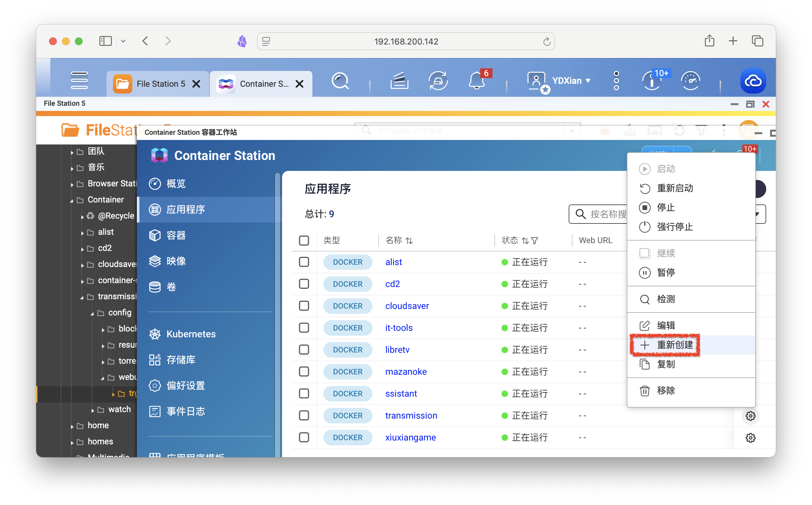This screenshot has width=812, height=505.
Task: Choose 停止 in context menu
Action: click(x=691, y=208)
